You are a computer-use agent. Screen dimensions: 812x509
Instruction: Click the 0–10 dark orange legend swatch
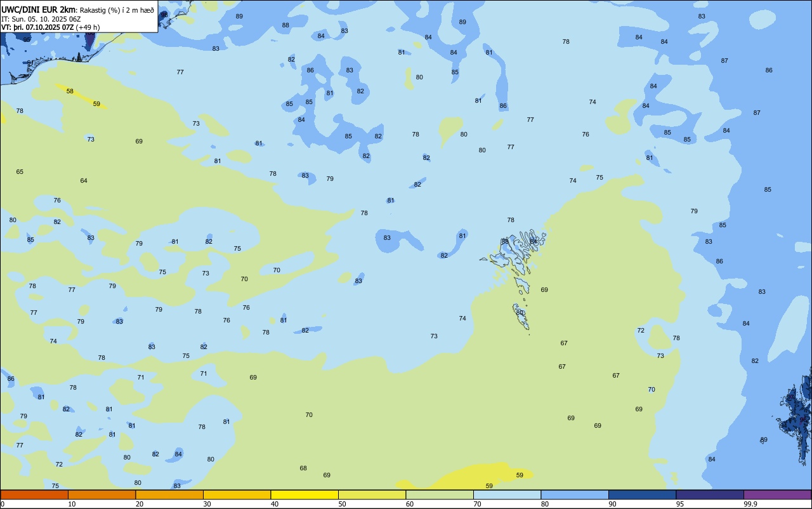point(34,494)
